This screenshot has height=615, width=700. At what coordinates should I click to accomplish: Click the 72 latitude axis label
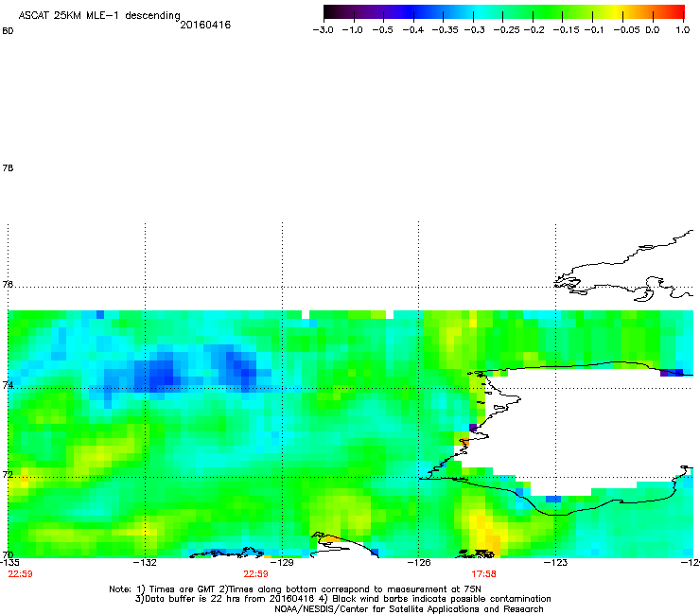click(x=8, y=474)
